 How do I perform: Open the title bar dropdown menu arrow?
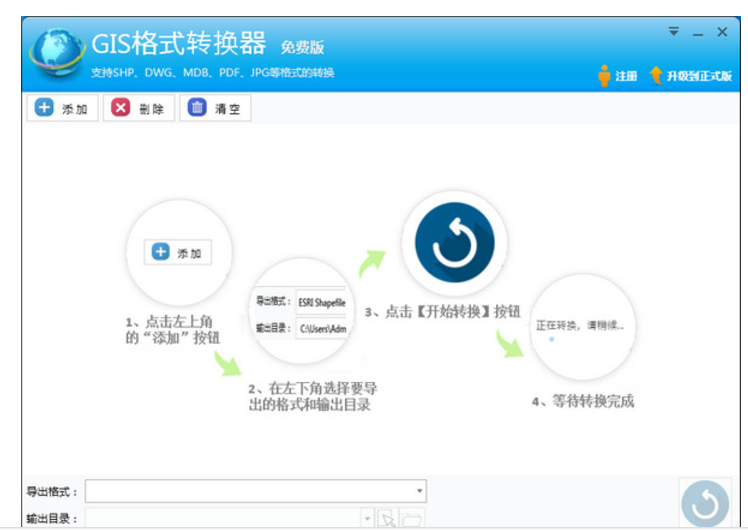coord(673,32)
